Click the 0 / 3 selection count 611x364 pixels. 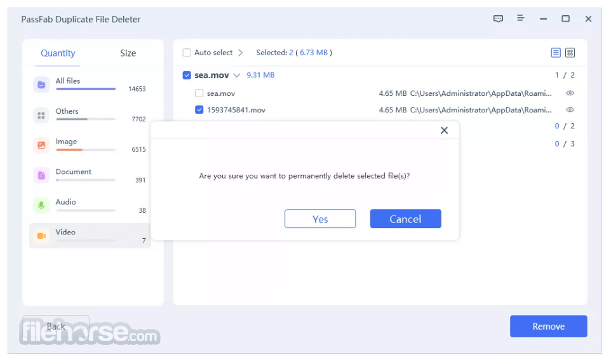pos(565,144)
